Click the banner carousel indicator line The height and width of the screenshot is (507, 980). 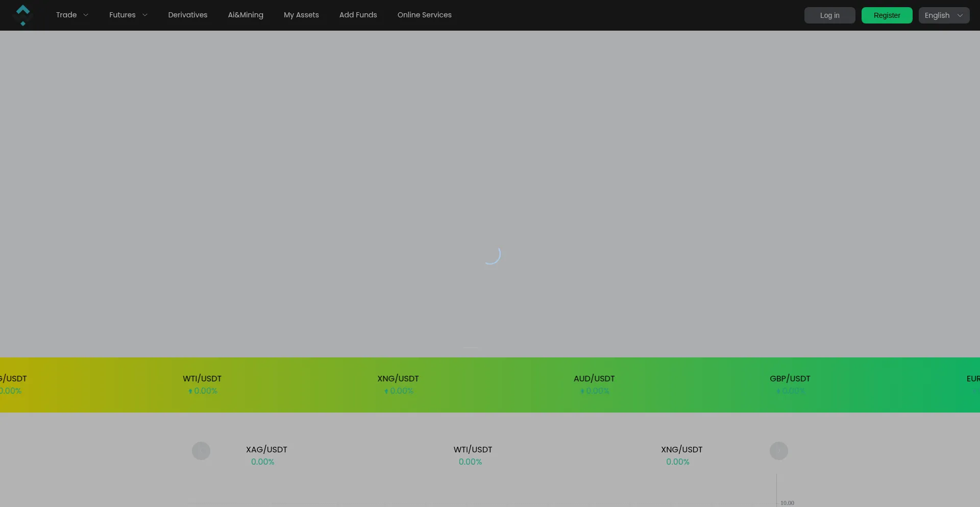(471, 348)
